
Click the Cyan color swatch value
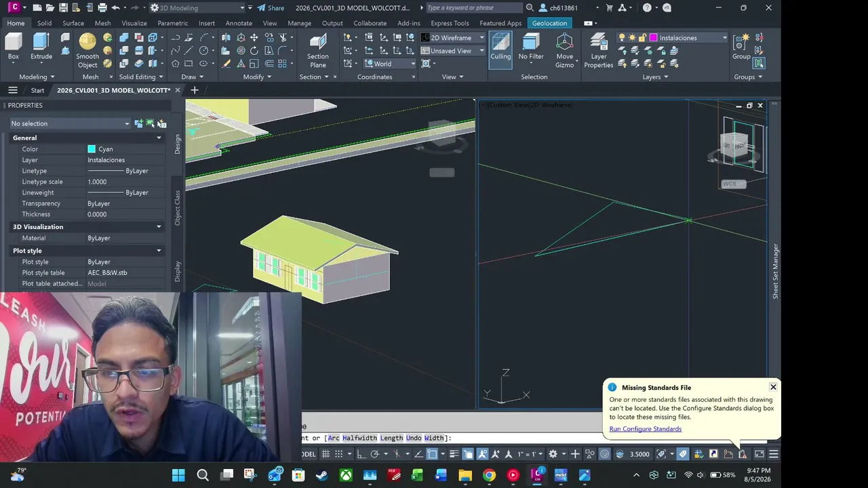[92, 149]
